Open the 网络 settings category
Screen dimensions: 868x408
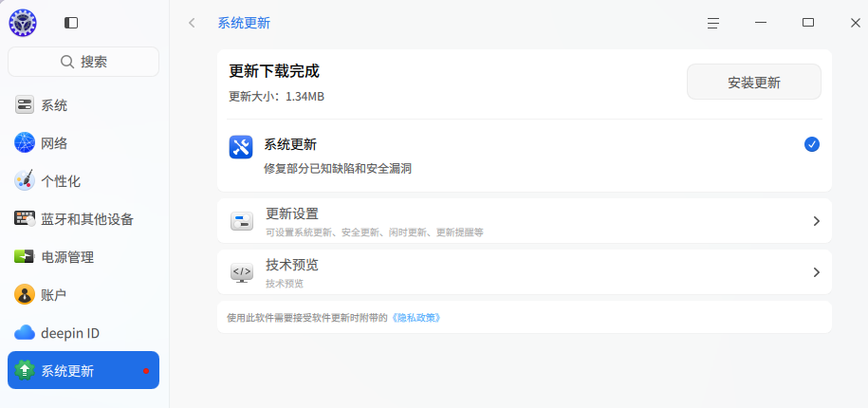pyautogui.click(x=83, y=143)
